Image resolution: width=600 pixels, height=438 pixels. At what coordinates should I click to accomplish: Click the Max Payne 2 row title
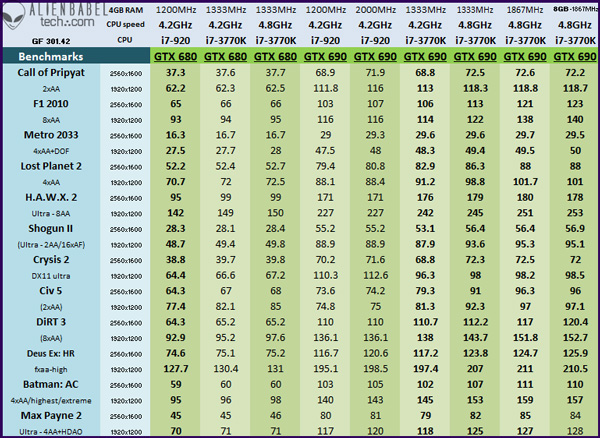click(51, 415)
